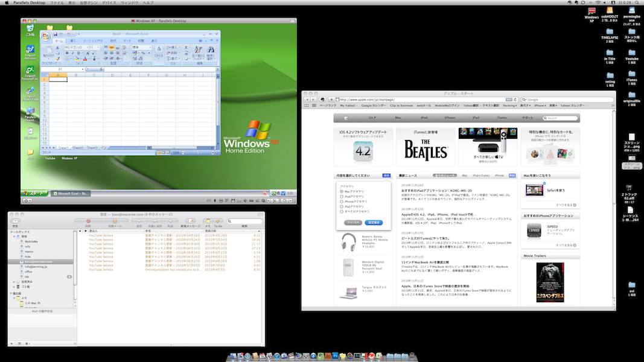Screen dimensions: 644x362
Task: Click Safari's reload page icon
Action: tap(515, 100)
